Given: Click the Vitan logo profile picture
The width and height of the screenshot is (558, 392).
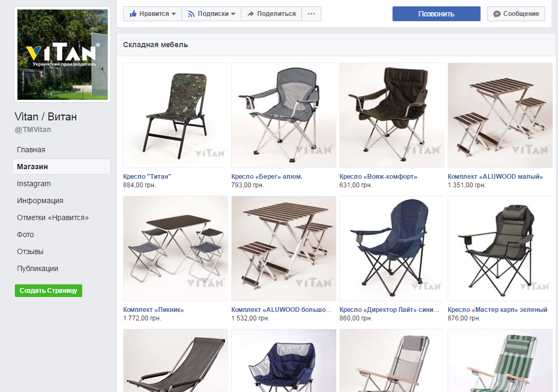Looking at the screenshot, I should pyautogui.click(x=63, y=55).
